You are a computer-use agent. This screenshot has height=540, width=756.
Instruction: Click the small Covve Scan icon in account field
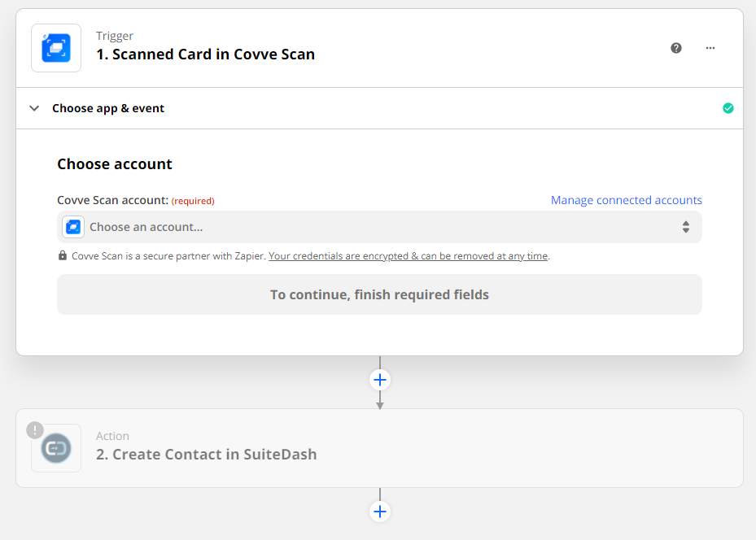pos(73,227)
